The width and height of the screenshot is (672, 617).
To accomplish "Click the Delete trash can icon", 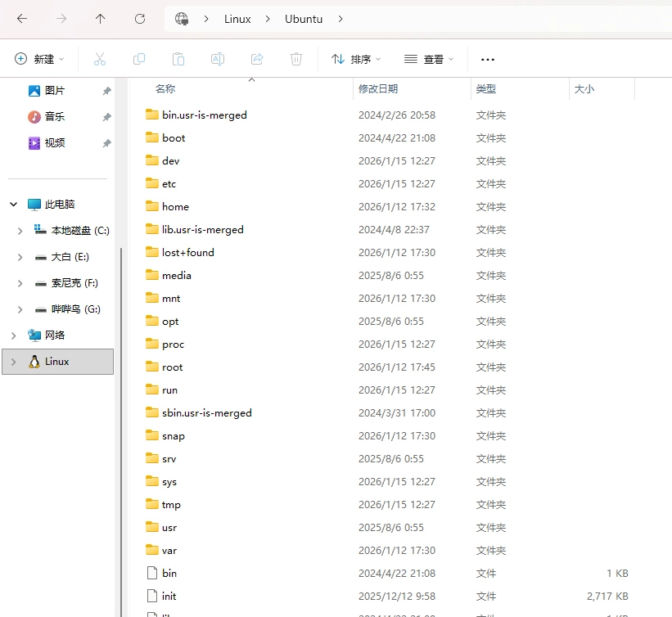I will pos(296,59).
